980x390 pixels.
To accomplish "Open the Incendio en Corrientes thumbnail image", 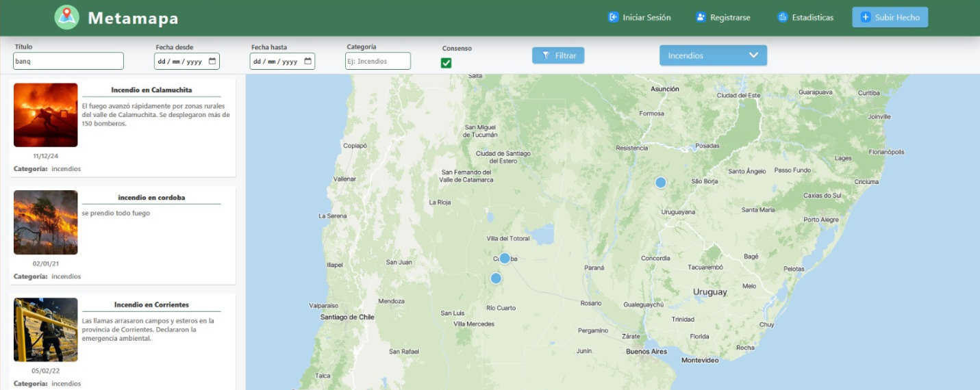I will (x=46, y=330).
